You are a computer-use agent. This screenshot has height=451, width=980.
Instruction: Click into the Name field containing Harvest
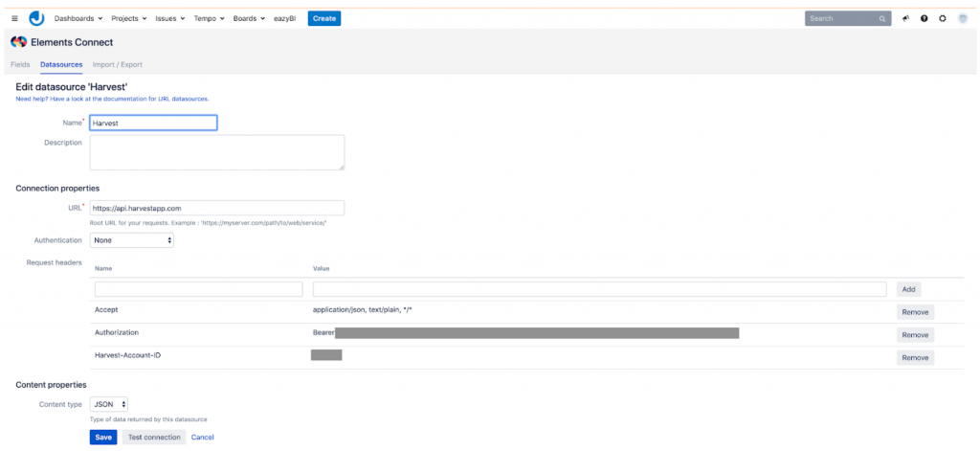153,124
